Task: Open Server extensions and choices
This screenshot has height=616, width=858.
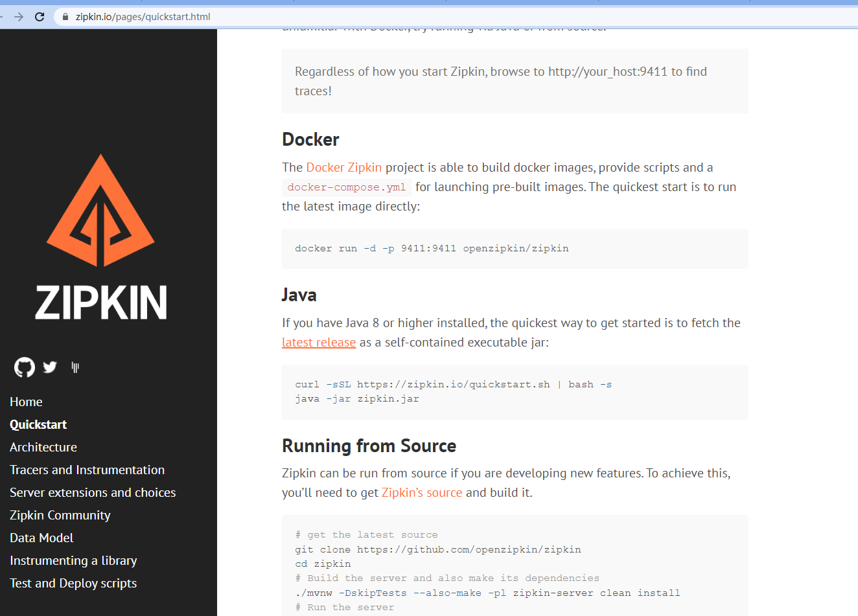Action: [93, 492]
